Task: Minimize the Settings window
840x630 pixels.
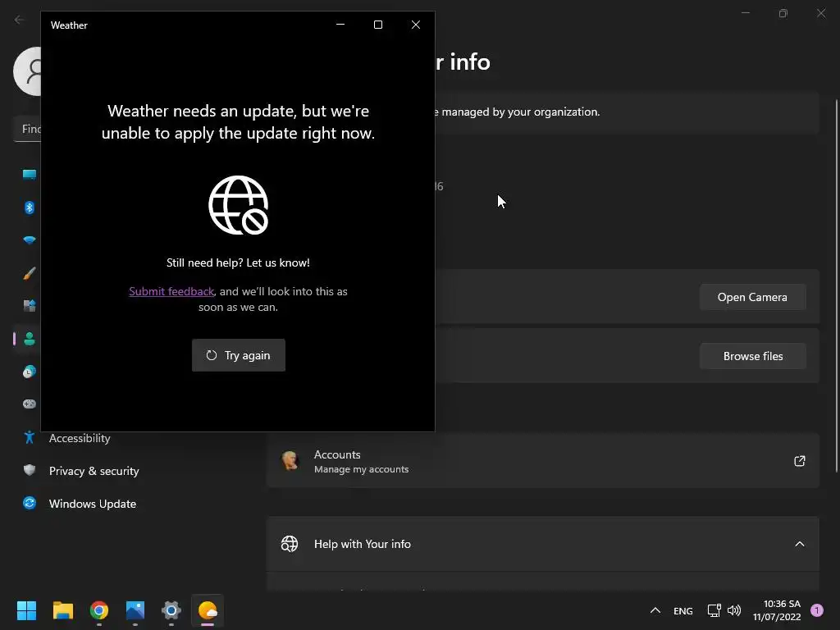Action: pos(746,13)
